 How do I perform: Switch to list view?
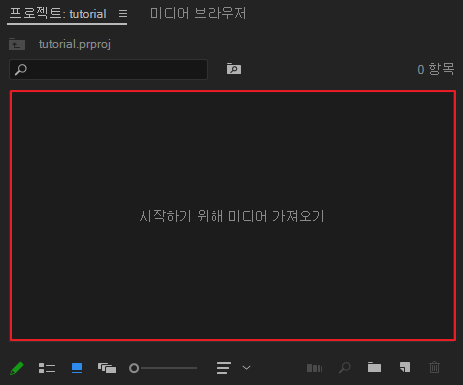pyautogui.click(x=47, y=368)
